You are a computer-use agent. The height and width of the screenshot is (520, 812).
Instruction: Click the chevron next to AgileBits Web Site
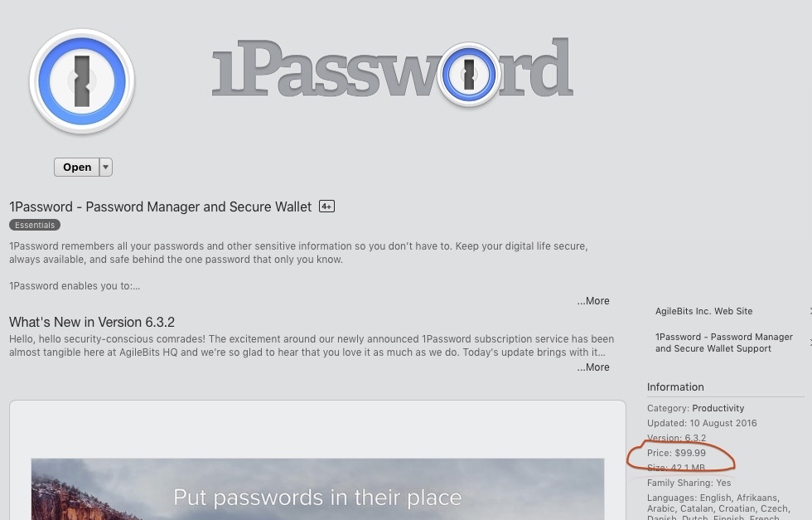pyautogui.click(x=810, y=311)
